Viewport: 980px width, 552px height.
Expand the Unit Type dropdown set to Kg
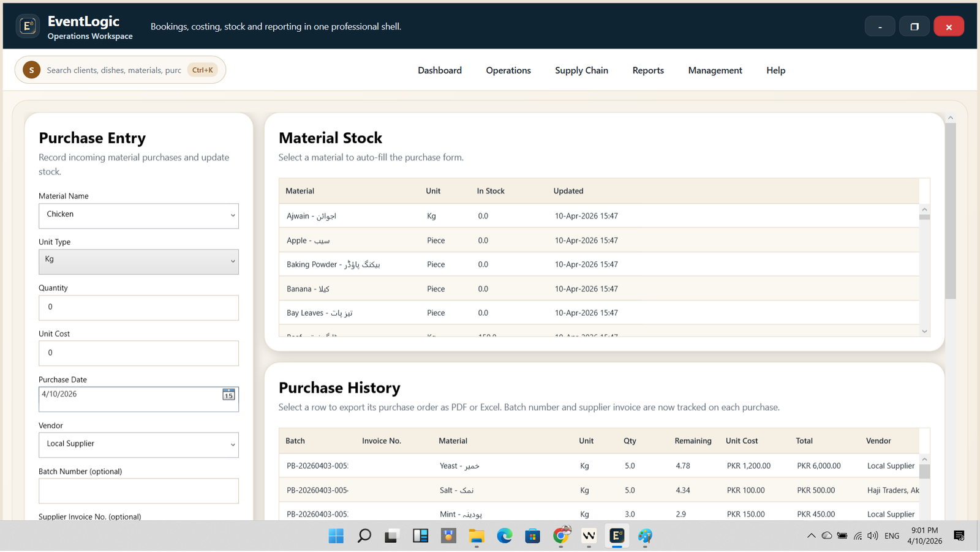pos(138,261)
